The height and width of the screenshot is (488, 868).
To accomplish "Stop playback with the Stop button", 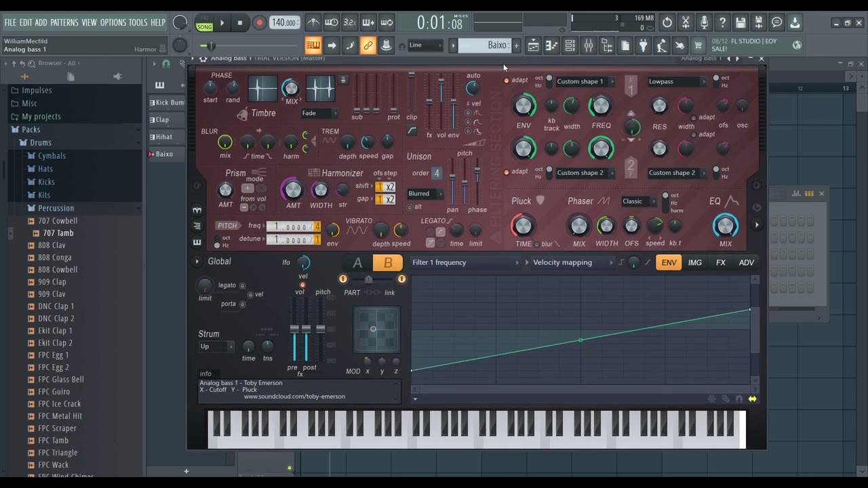I will [x=239, y=22].
